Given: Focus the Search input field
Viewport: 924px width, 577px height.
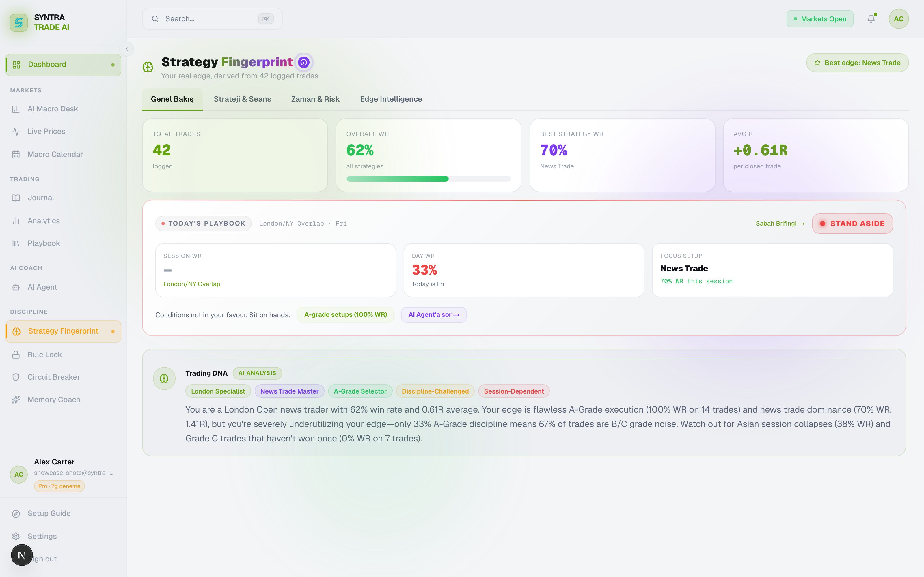Looking at the screenshot, I should click(212, 19).
